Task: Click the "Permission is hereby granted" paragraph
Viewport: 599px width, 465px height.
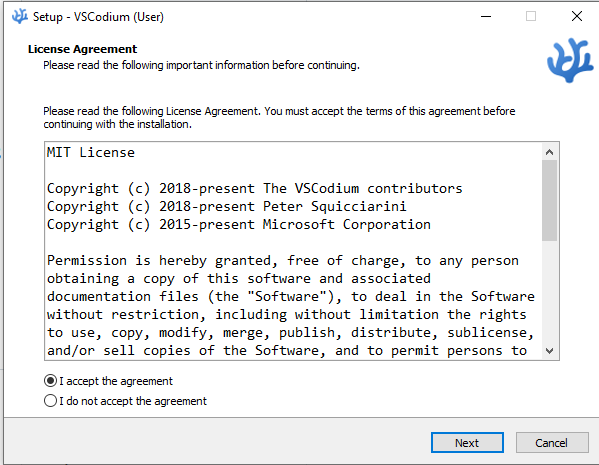Action: click(x=290, y=306)
